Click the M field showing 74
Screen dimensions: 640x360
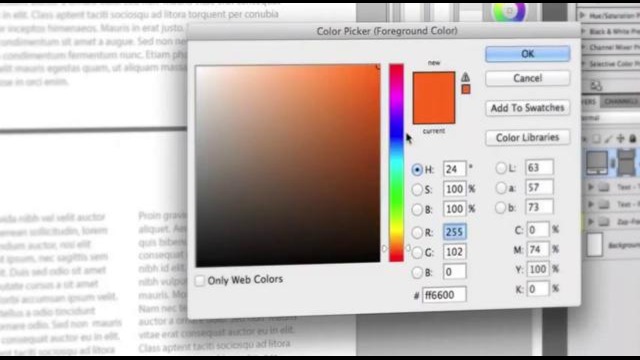pos(538,249)
